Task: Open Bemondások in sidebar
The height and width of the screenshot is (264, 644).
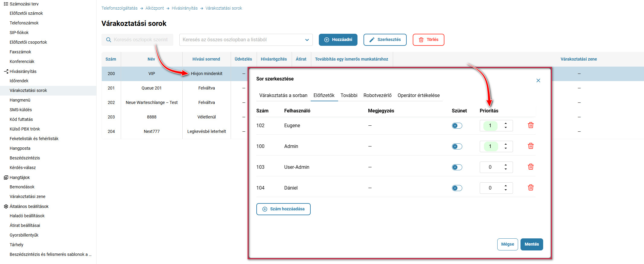Action: click(x=22, y=187)
